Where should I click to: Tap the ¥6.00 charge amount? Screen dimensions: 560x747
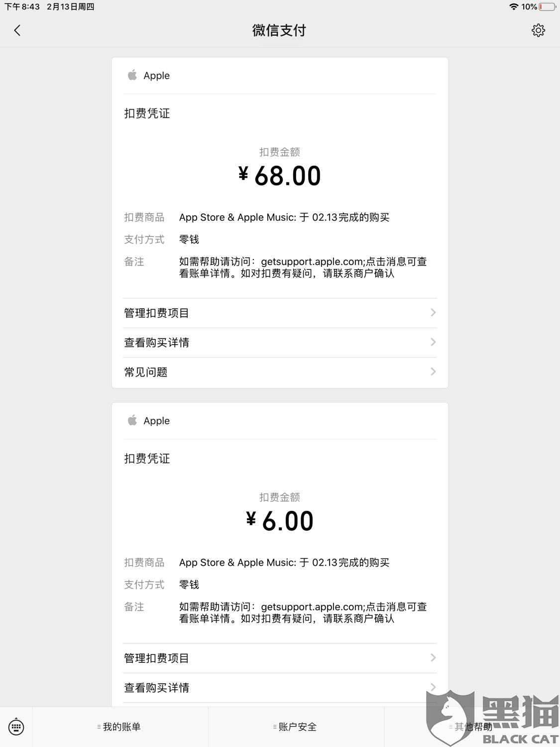(280, 521)
